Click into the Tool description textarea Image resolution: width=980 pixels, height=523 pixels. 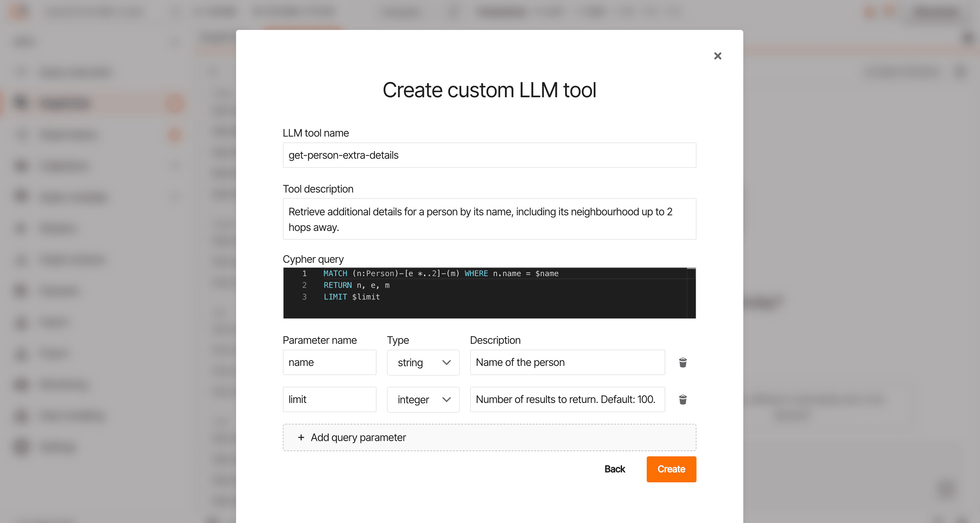[x=489, y=219]
